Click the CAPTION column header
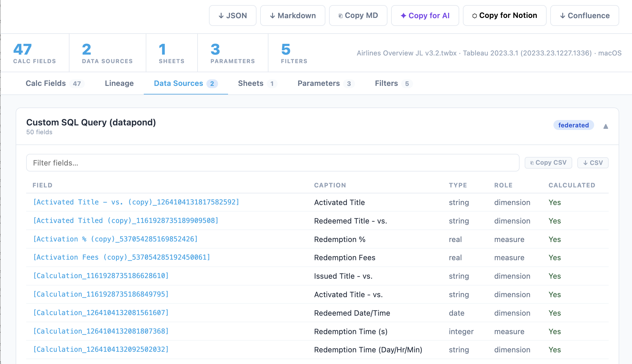Screen dimensions: 632x364 (x=330, y=185)
